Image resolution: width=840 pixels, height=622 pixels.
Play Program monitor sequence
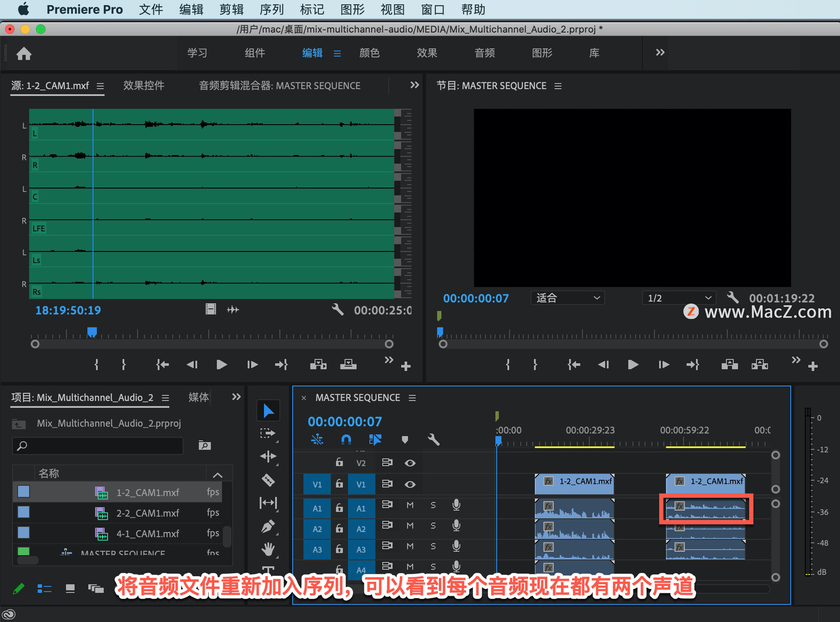point(633,364)
